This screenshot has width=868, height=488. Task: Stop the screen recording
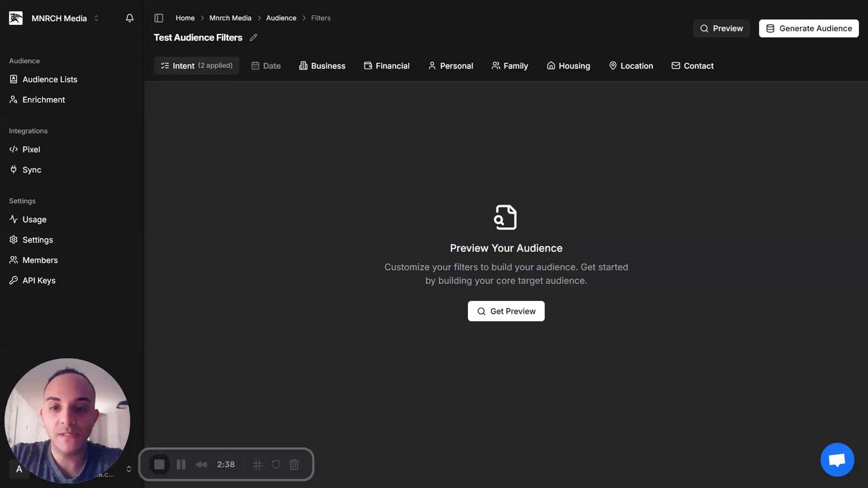click(x=159, y=464)
